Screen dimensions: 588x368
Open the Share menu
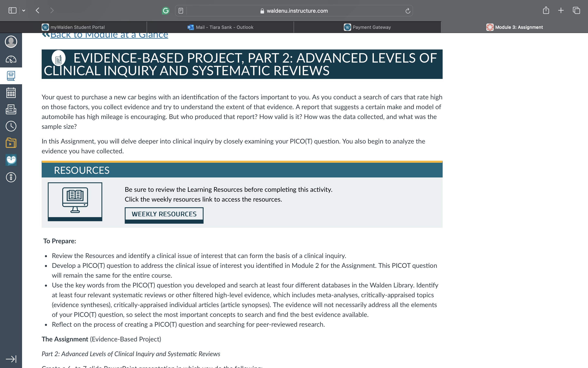coord(546,10)
